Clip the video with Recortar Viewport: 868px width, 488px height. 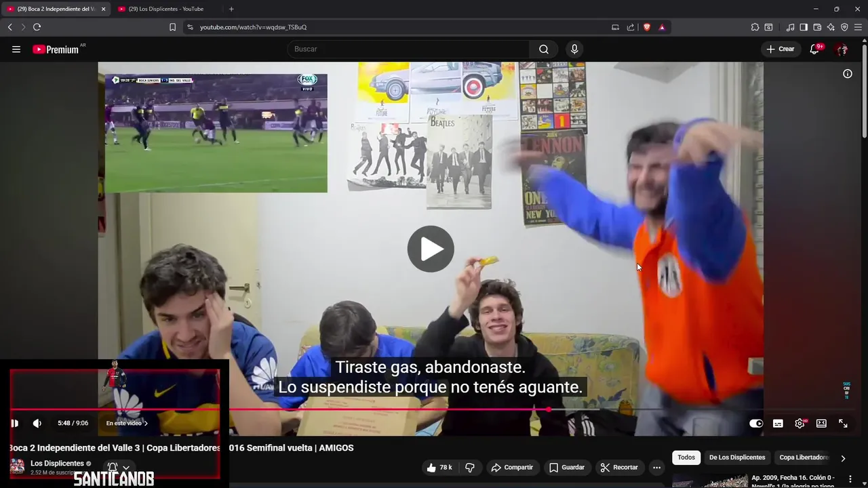coord(619,468)
